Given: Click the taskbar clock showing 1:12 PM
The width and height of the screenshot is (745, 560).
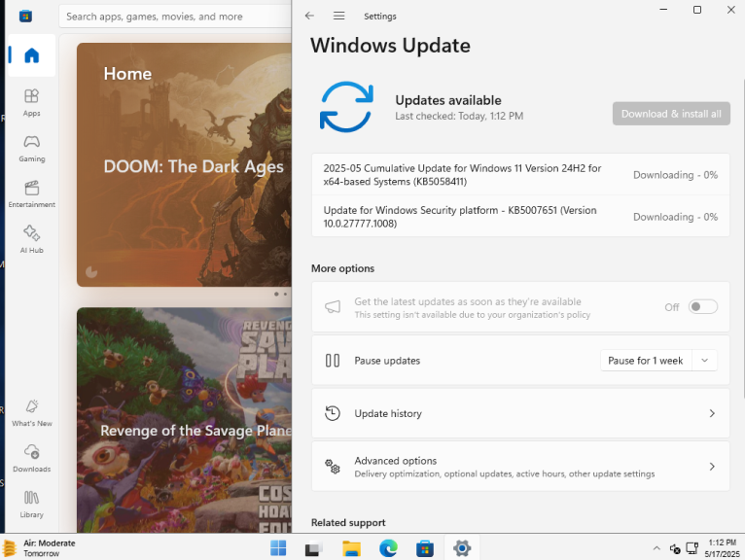Looking at the screenshot, I should point(722,548).
